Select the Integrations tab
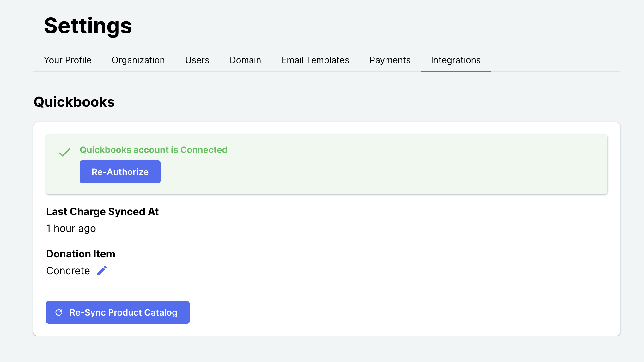 click(456, 60)
